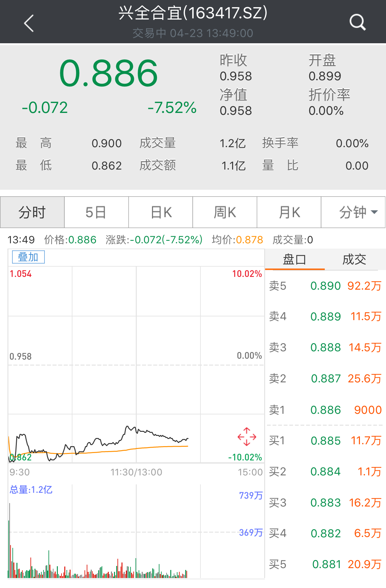This screenshot has width=386, height=588.
Task: Tap the 1.054 upper price axis label
Action: point(21,274)
